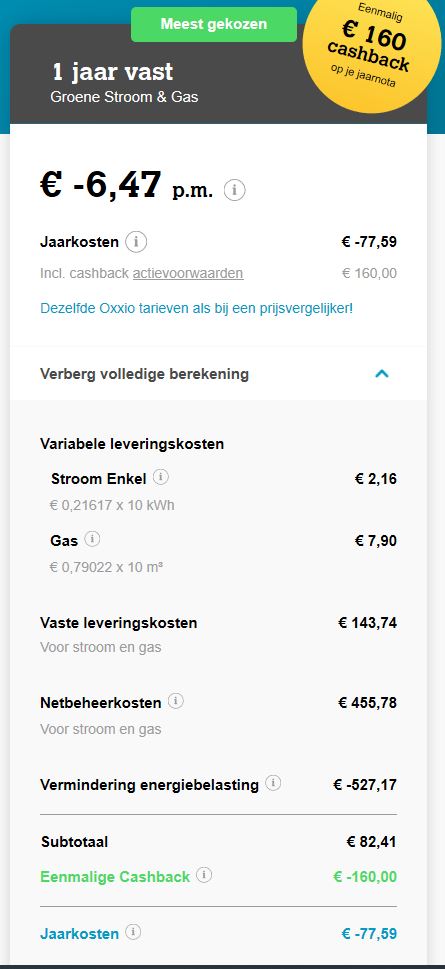The width and height of the screenshot is (445, 969).
Task: Collapse calculation using the blue chevron
Action: tap(382, 373)
